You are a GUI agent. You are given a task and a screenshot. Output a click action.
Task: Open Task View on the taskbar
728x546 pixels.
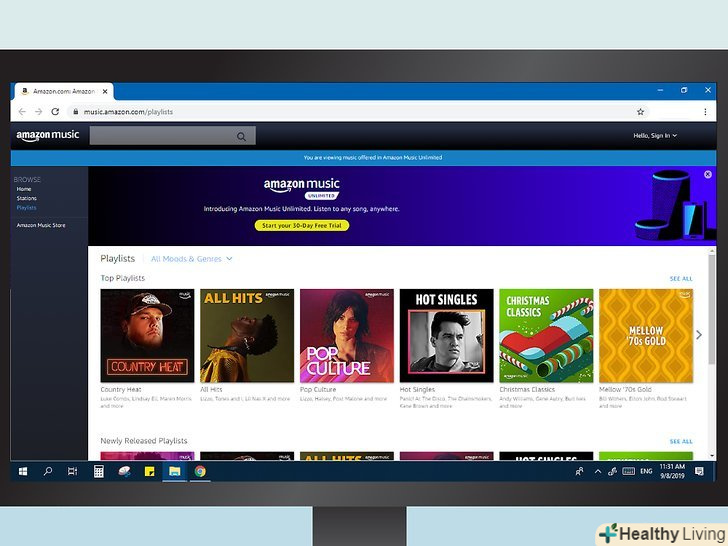tap(72, 472)
